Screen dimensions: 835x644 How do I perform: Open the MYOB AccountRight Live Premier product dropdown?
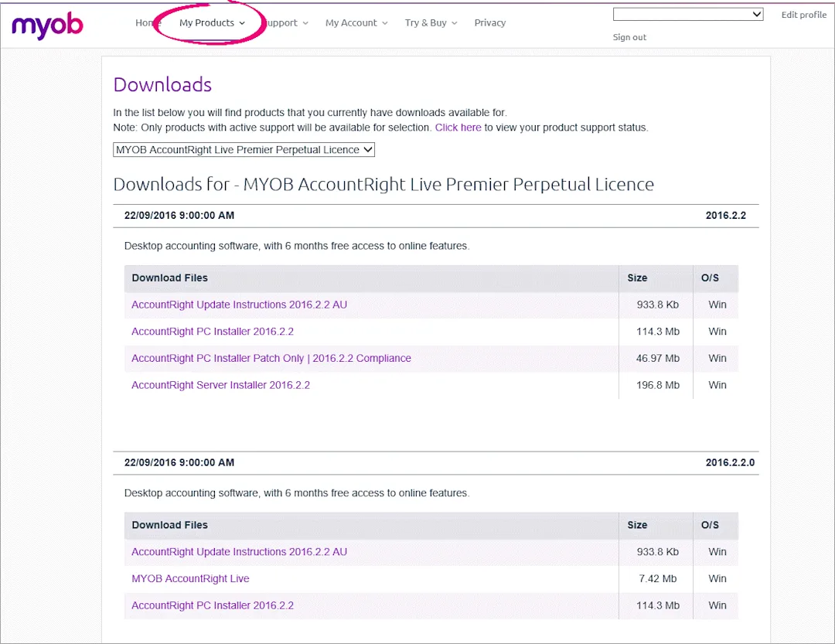pos(244,150)
